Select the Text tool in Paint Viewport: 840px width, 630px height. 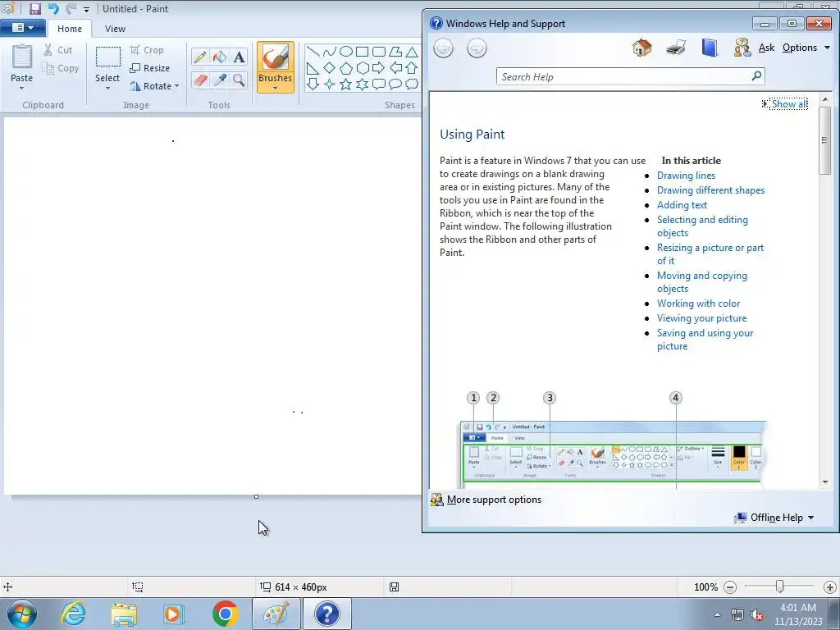[x=239, y=57]
